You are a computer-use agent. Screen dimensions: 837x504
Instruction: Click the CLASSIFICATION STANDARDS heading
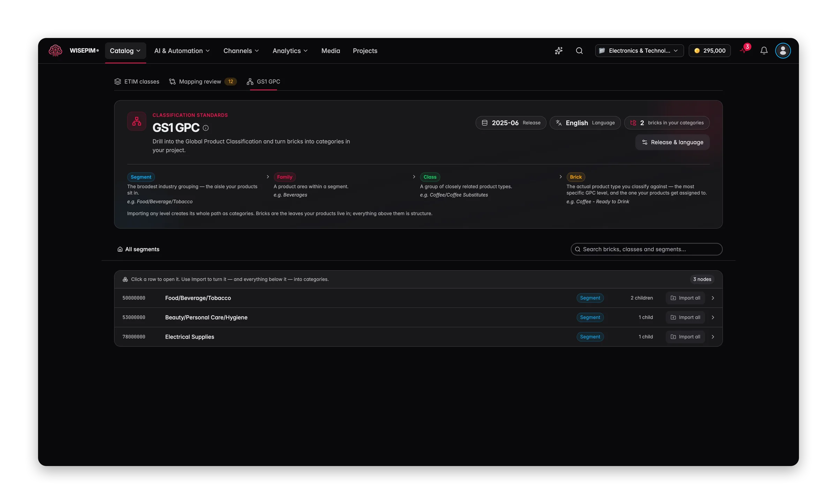click(x=190, y=115)
